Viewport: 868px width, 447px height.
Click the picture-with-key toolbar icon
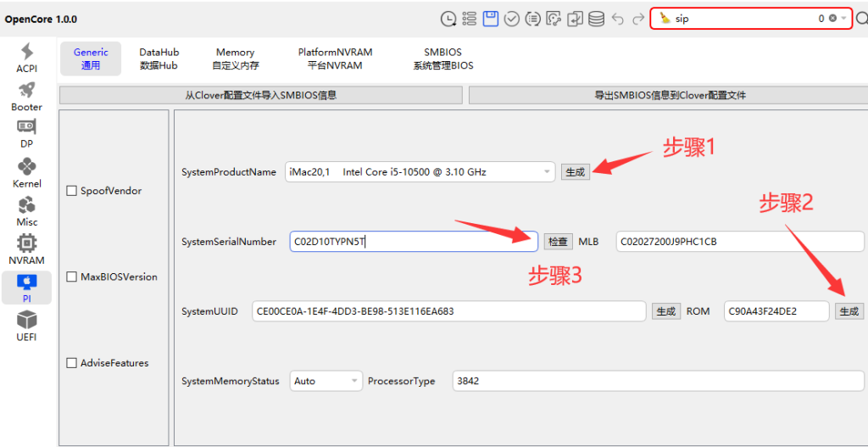coord(554,19)
